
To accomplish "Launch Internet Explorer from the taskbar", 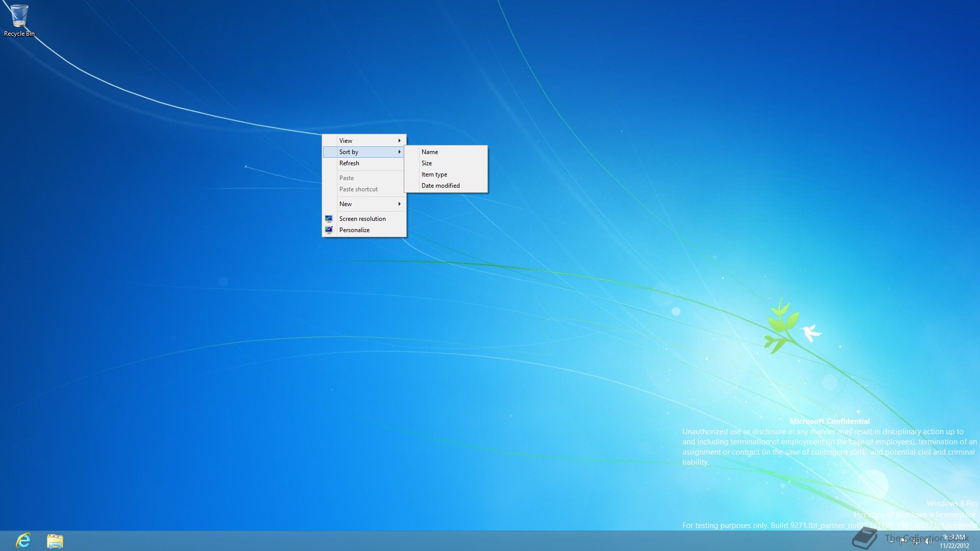I will [x=23, y=541].
